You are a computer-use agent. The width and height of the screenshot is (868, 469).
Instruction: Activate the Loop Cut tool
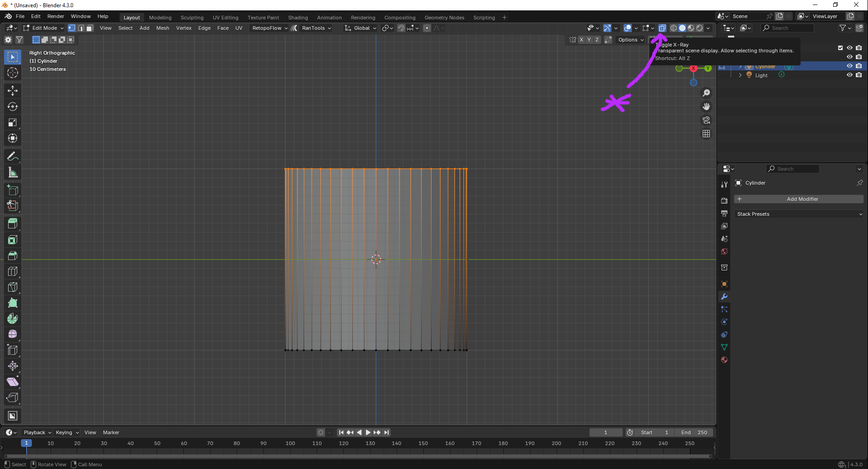[x=13, y=271]
